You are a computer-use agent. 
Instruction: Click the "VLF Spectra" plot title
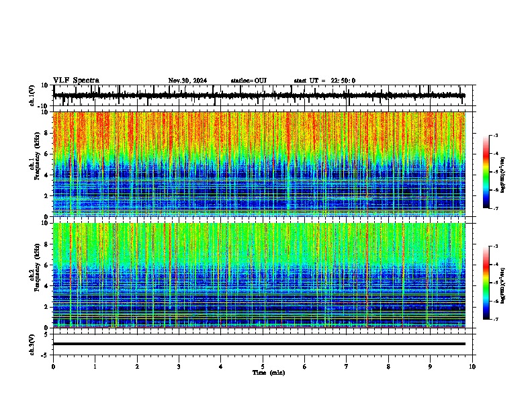76,81
